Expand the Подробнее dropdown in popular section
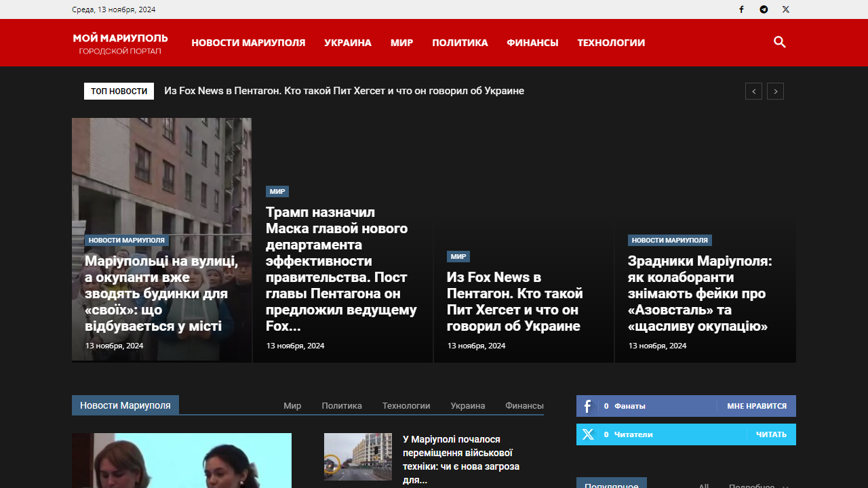868x488 pixels. (x=757, y=485)
